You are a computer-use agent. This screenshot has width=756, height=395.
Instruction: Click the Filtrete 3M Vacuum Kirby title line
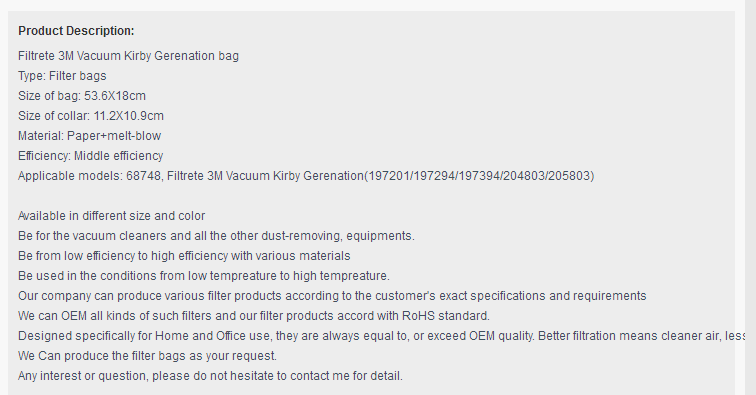pos(128,56)
